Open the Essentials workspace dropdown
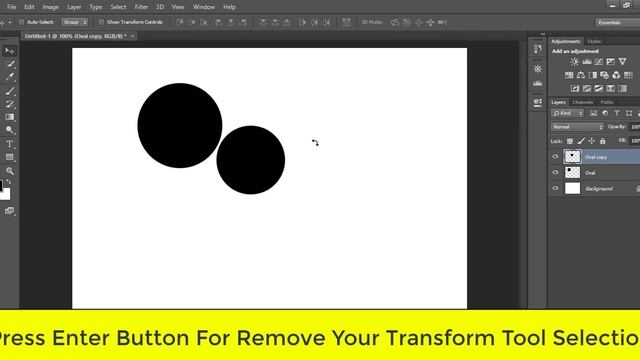The width and height of the screenshot is (640, 360). click(618, 22)
